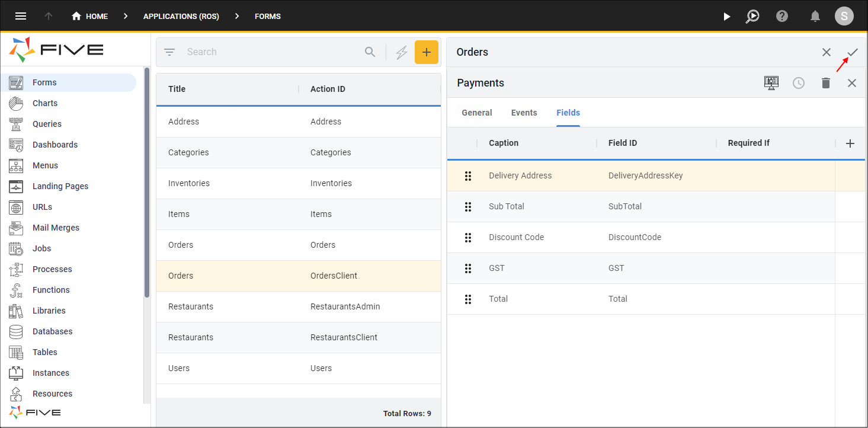Select the Users form row
Screen dimensions: 868x428
coord(299,368)
